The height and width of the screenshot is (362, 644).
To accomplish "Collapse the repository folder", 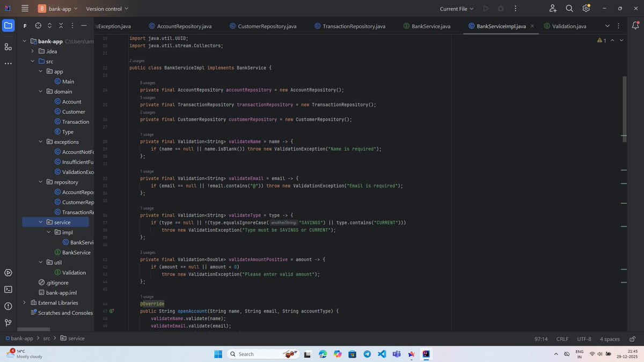I will [41, 182].
